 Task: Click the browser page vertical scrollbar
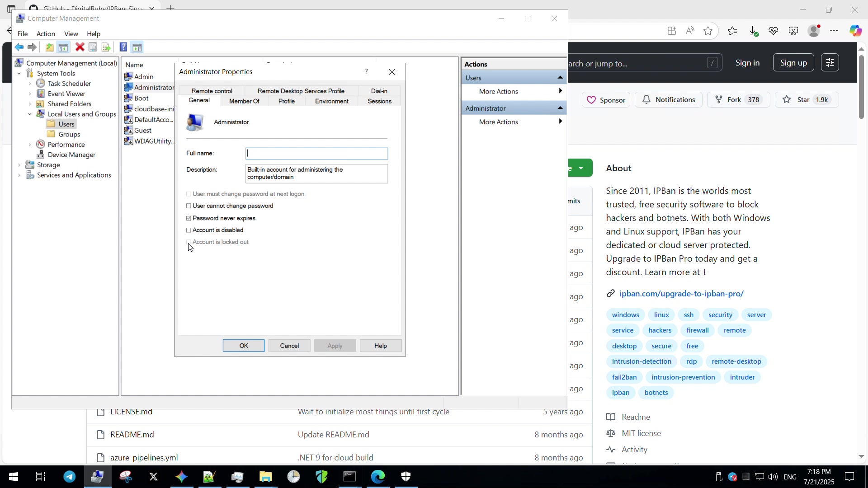pyautogui.click(x=861, y=86)
